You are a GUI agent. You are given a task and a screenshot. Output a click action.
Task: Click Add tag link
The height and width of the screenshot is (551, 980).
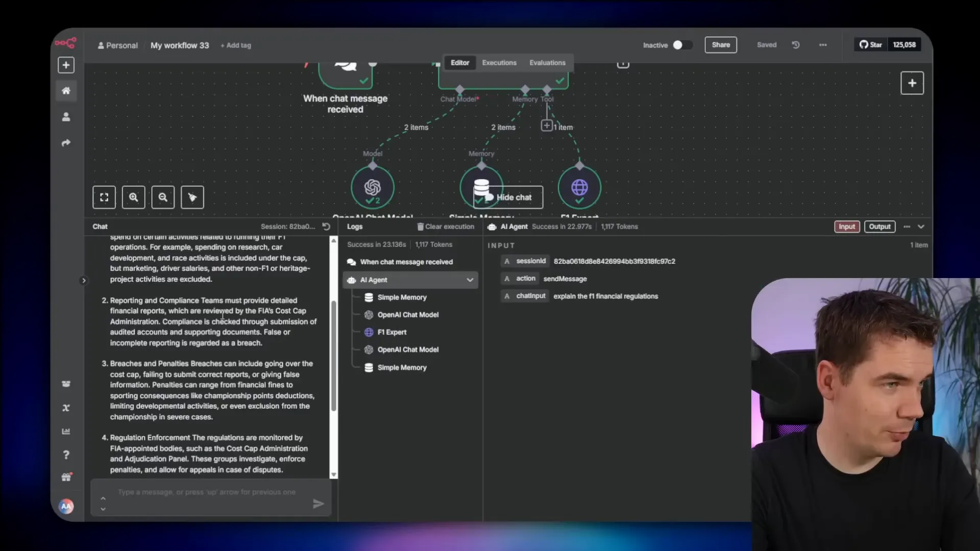coord(236,45)
